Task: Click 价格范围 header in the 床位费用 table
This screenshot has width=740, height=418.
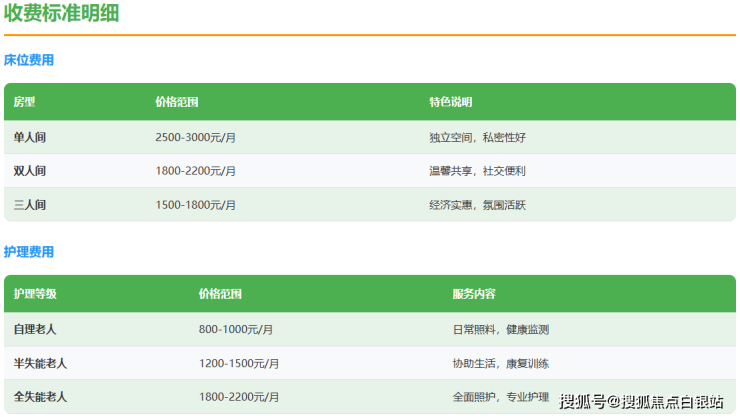Action: coord(177,102)
